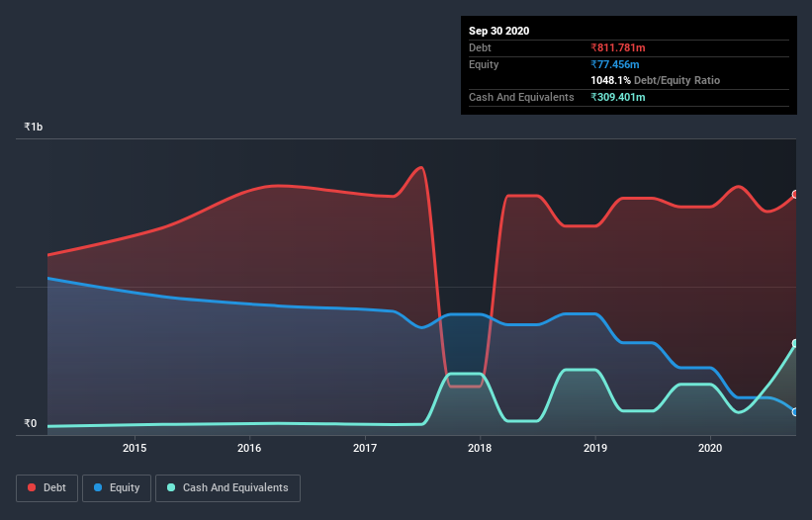Click the Sep 30 2020 tooltip date

tap(498, 31)
